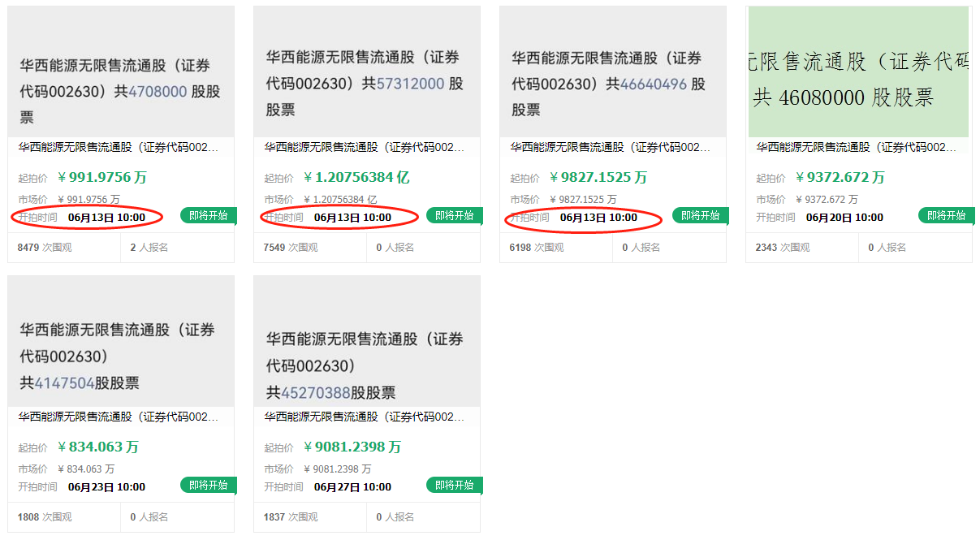The image size is (980, 540).
Task: Open the 45270388 shares auction thumbnail
Action: (367, 341)
